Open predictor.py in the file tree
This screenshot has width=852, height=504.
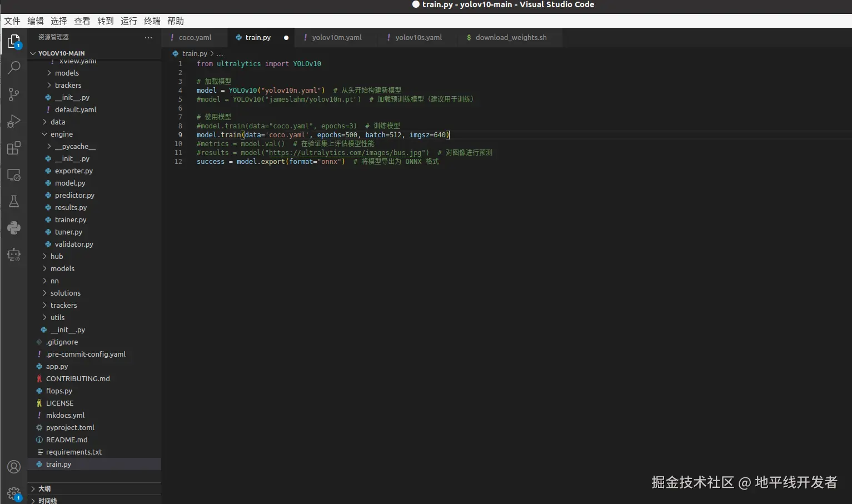[x=74, y=196]
